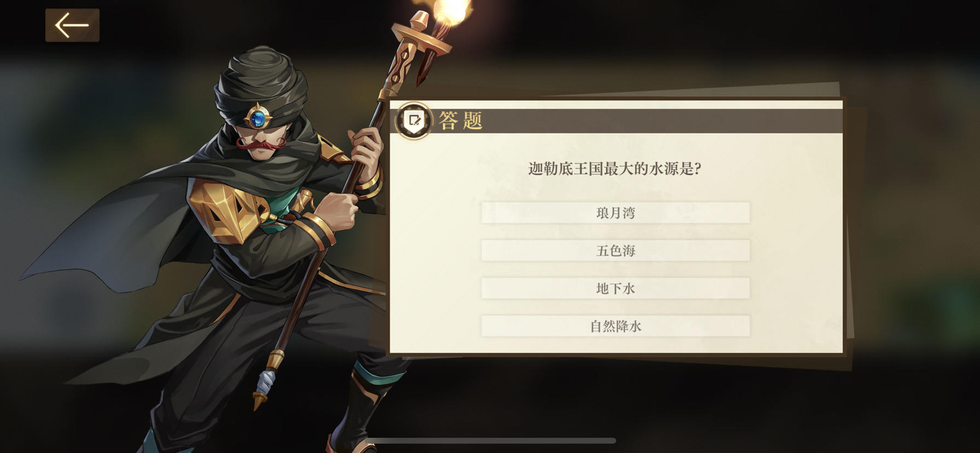The width and height of the screenshot is (980, 453).
Task: Tap the question text about 迦勒底王国
Action: point(615,169)
